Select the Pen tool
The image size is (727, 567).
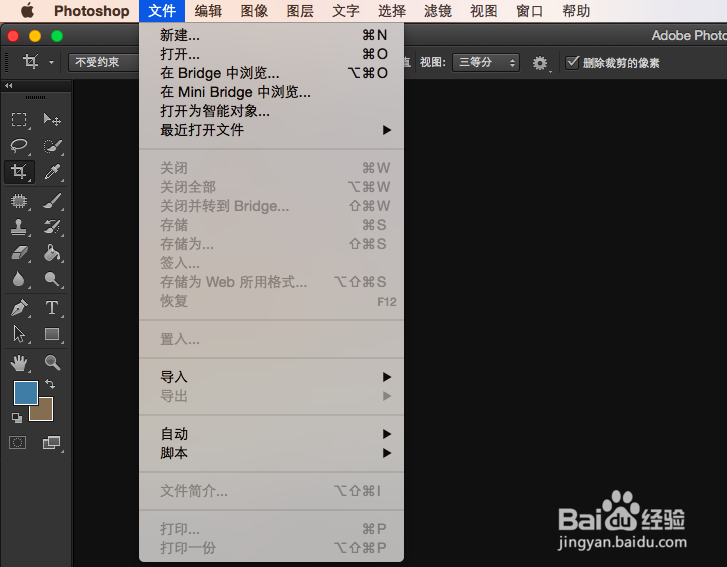(x=19, y=308)
